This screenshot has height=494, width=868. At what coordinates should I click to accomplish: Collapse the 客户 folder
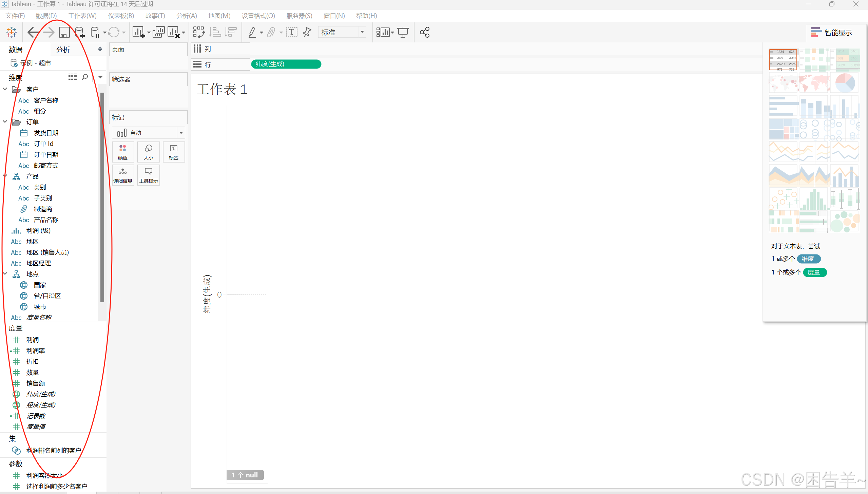tap(5, 89)
